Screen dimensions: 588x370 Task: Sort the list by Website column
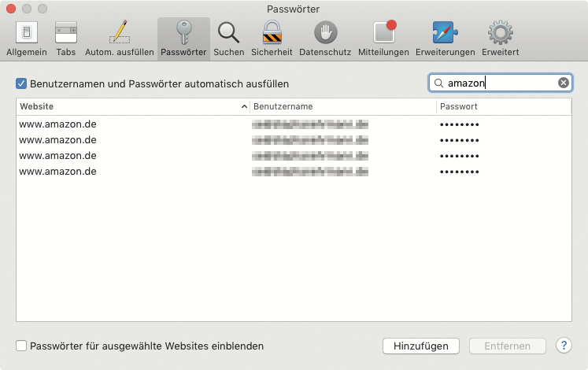pyautogui.click(x=132, y=106)
